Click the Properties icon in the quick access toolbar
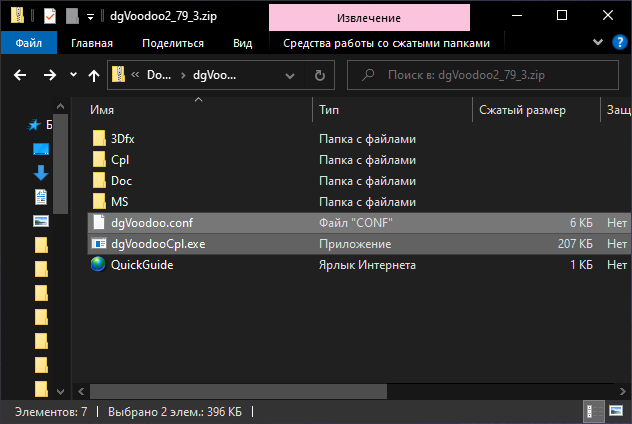 [x=50, y=16]
